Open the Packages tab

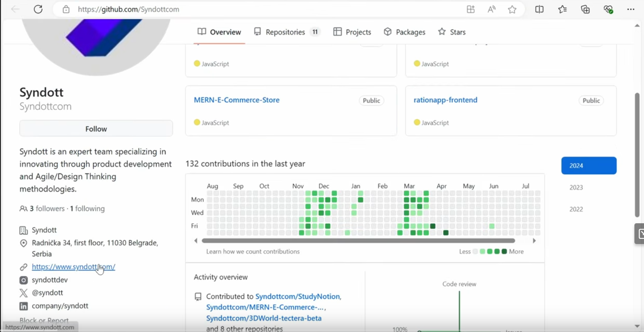pyautogui.click(x=404, y=32)
